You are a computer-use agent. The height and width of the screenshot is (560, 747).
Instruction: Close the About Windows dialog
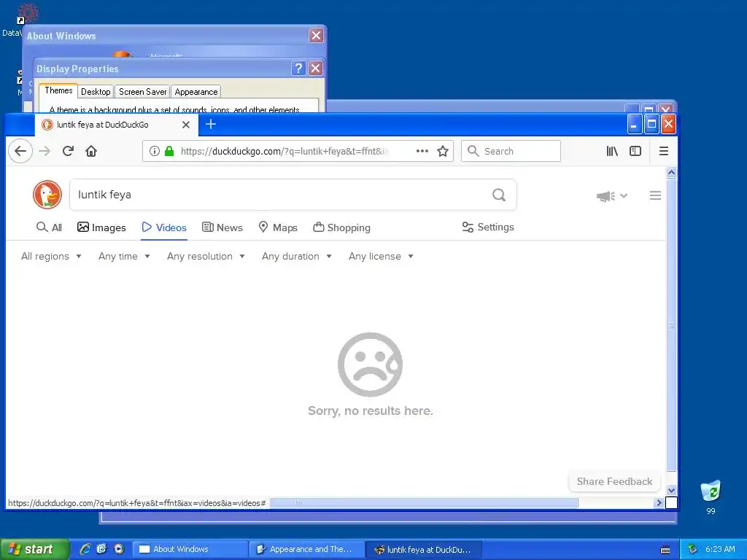[x=316, y=35]
